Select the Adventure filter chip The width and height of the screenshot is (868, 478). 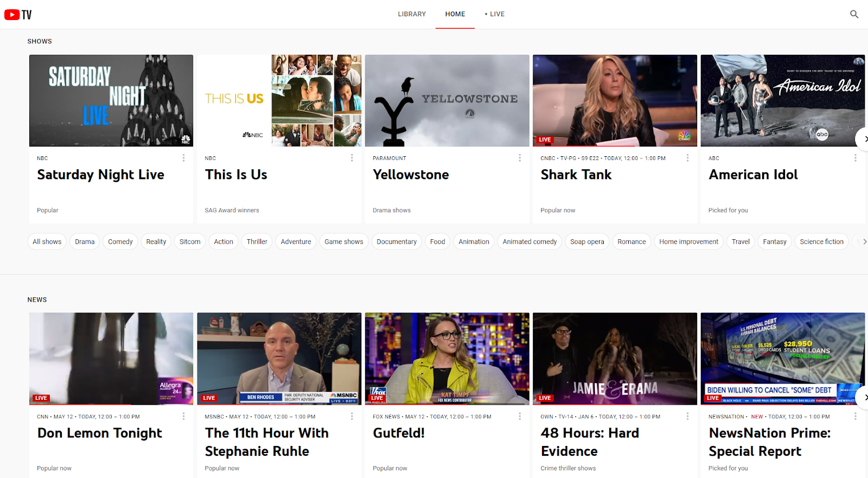point(296,241)
